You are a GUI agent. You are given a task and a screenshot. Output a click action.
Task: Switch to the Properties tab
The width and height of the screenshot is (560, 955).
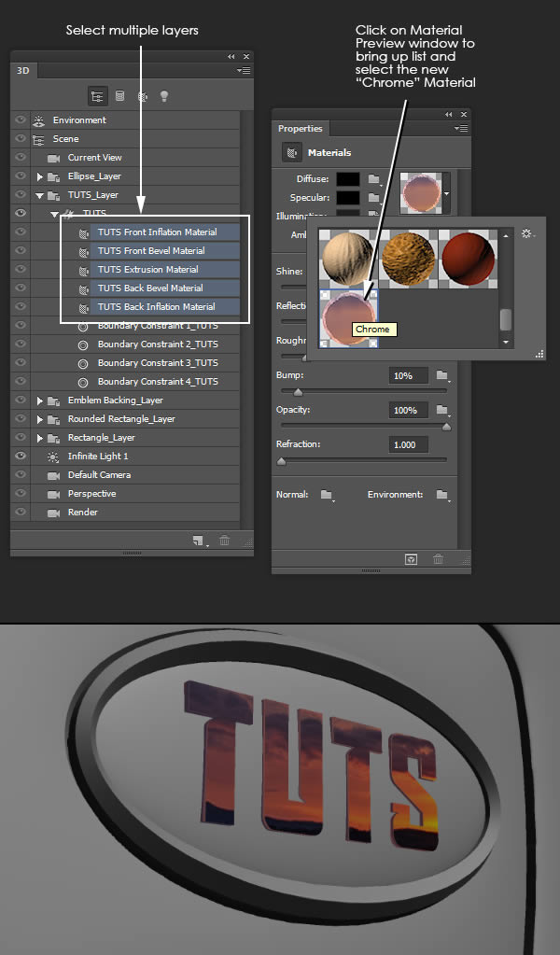[301, 129]
